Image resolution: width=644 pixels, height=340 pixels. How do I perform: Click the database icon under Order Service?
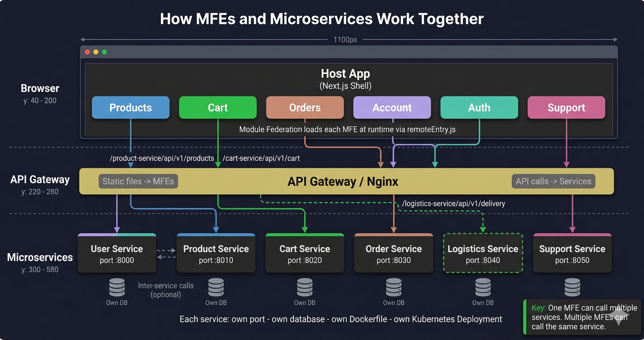coord(393,287)
